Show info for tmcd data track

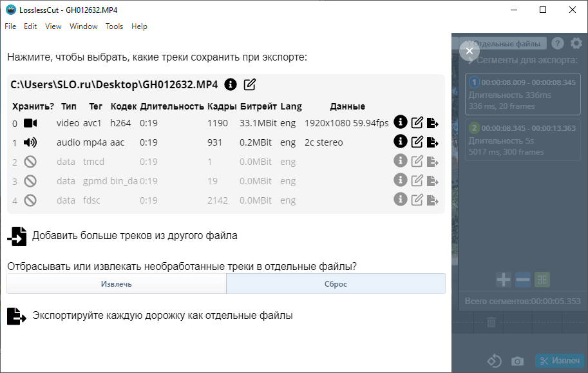(x=400, y=160)
